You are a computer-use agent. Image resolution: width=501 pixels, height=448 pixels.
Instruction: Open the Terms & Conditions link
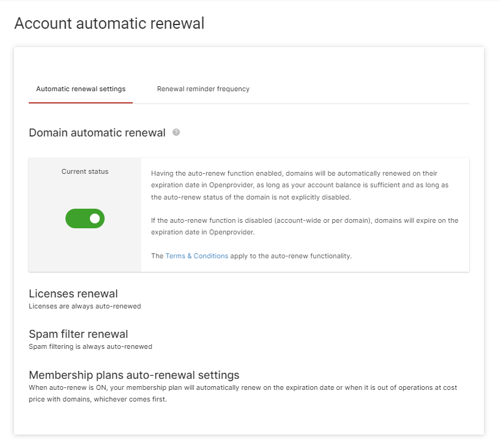(197, 256)
